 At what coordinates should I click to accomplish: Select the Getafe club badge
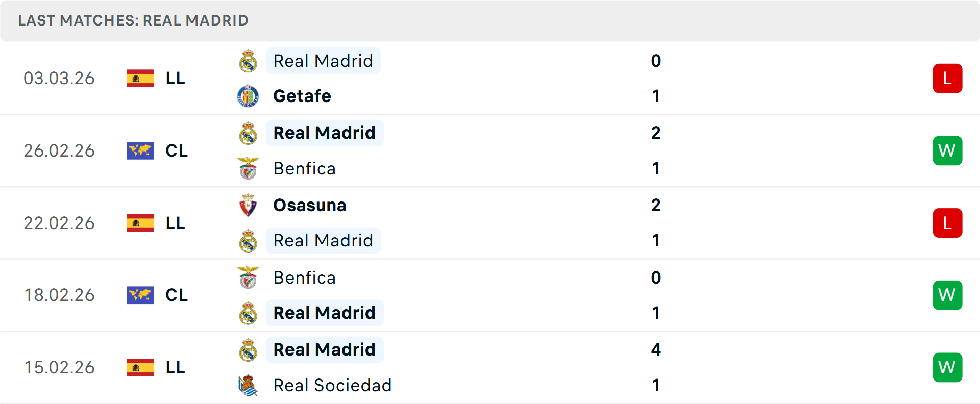point(247,96)
